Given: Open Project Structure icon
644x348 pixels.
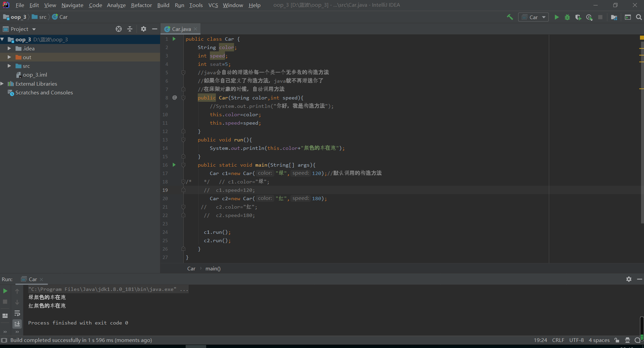Looking at the screenshot, I should point(614,17).
